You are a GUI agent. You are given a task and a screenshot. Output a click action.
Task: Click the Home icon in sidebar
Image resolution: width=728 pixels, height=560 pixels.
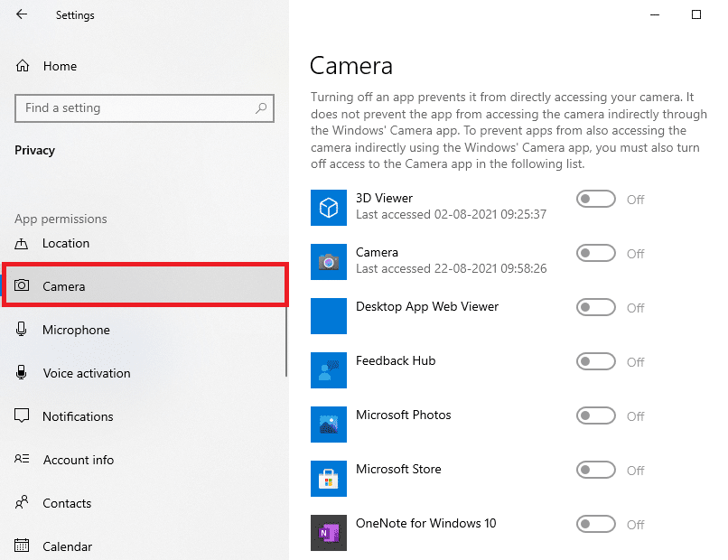point(23,66)
